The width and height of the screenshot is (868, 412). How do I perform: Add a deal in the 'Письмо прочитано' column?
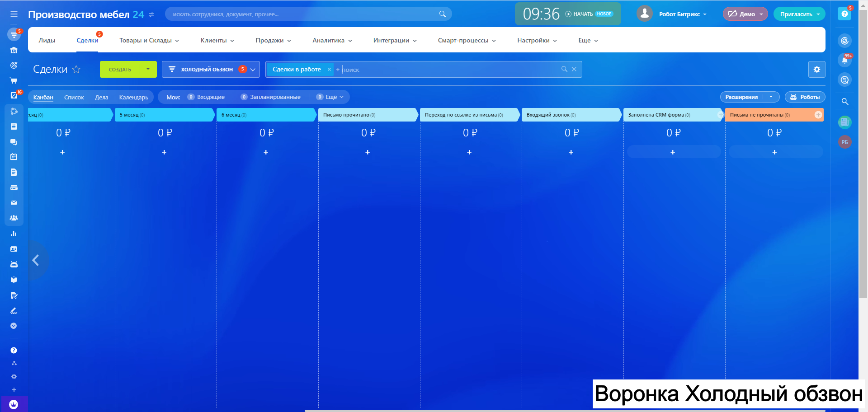pyautogui.click(x=368, y=152)
